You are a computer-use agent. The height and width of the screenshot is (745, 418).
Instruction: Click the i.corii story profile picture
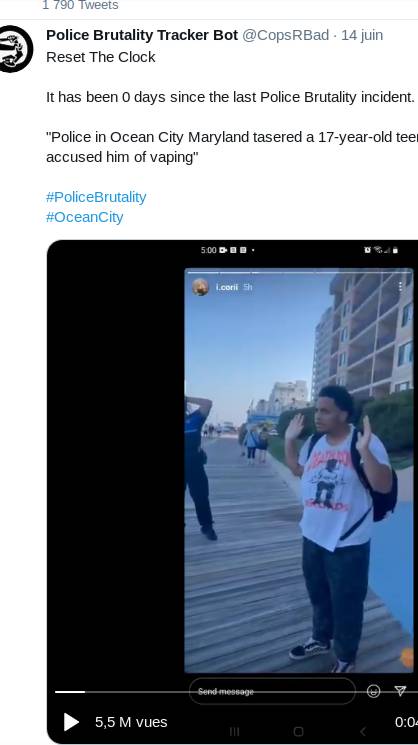[x=200, y=287]
